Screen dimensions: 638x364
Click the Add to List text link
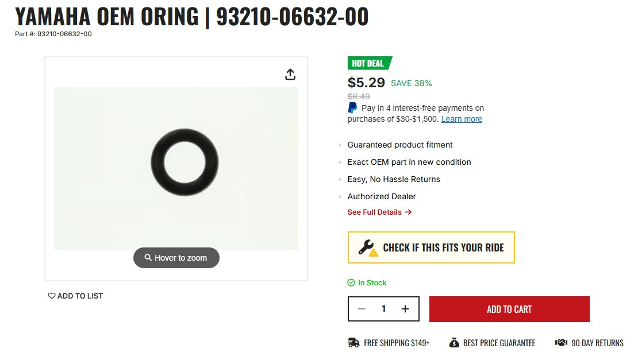coord(80,296)
